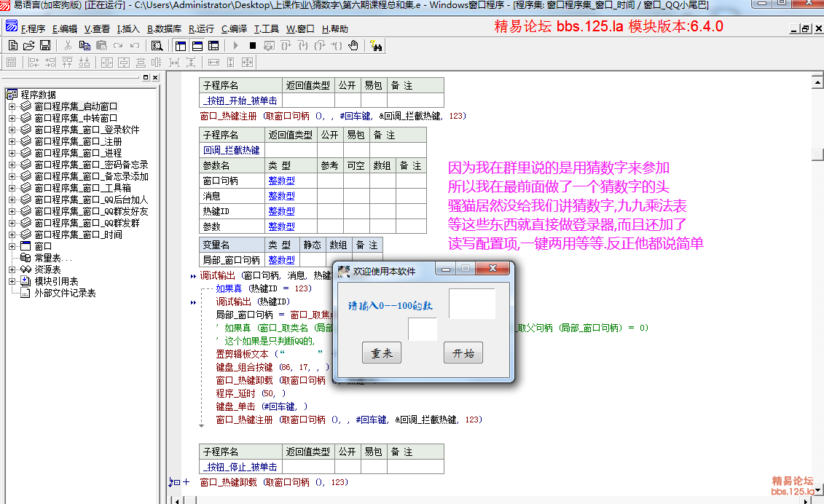Expand 窗口程序集_启动窗口 tree node
Screen dimensions: 824x504
(x=12, y=106)
